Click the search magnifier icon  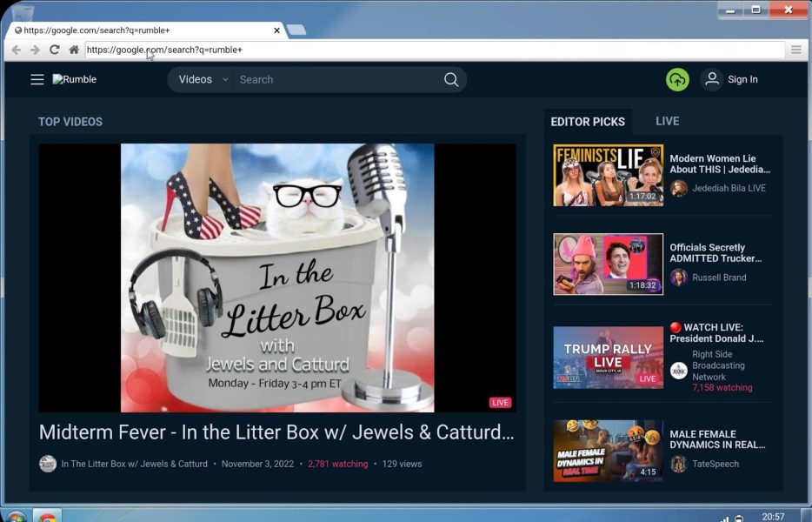[451, 79]
